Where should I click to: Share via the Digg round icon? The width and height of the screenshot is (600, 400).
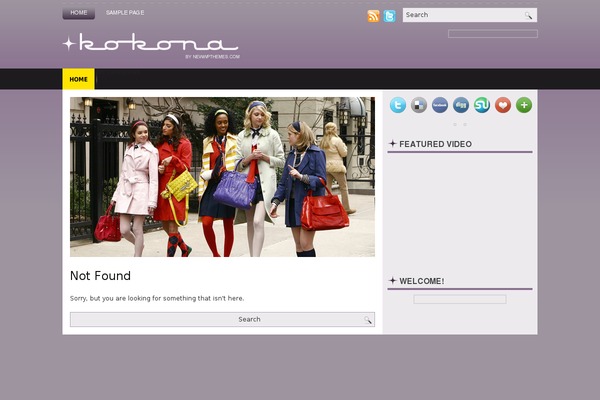461,105
